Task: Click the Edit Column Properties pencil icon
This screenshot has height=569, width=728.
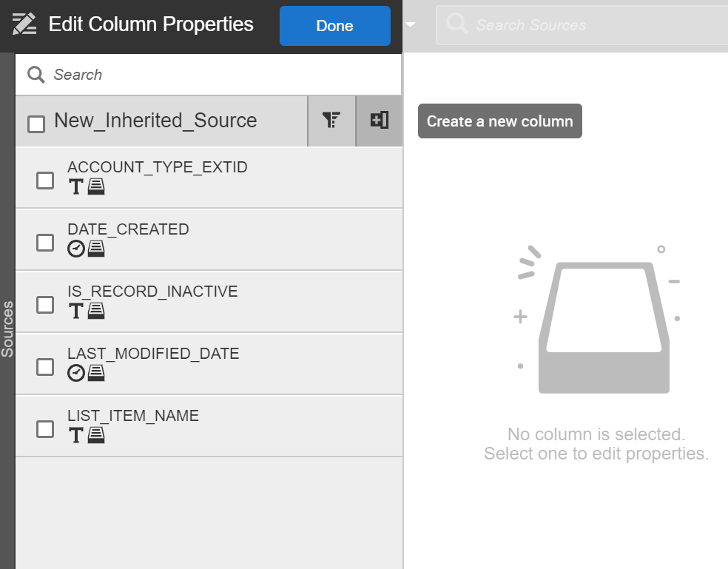Action: pyautogui.click(x=24, y=24)
